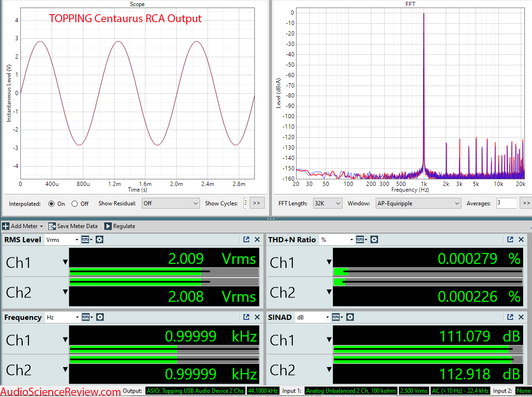Click the Averages input field showing 3
Image resolution: width=532 pixels, height=397 pixels.
point(505,203)
